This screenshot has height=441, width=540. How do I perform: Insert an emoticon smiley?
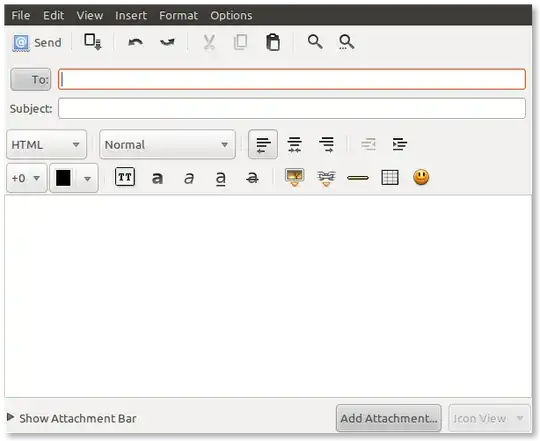click(x=421, y=177)
